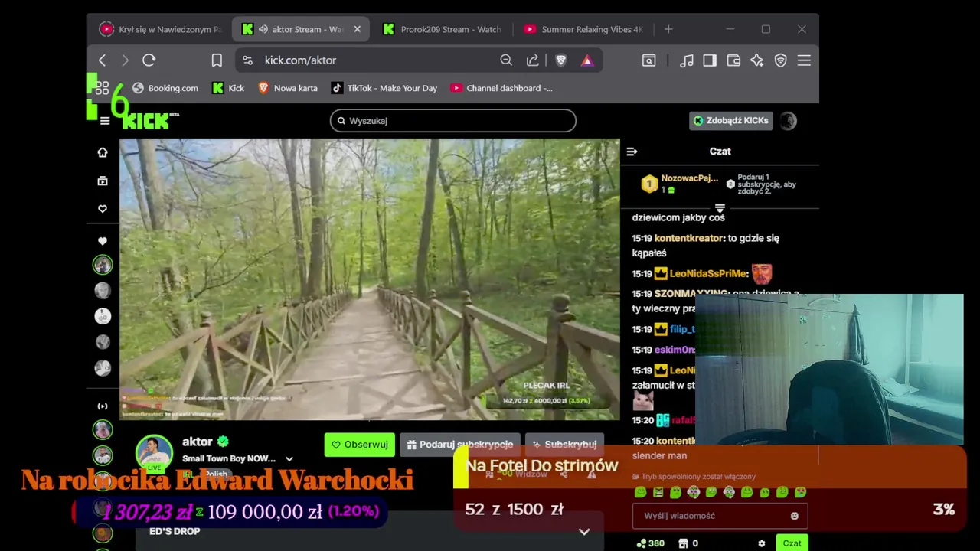Reload the kick.com/aktor page
This screenshot has height=551, width=980.
tap(149, 60)
